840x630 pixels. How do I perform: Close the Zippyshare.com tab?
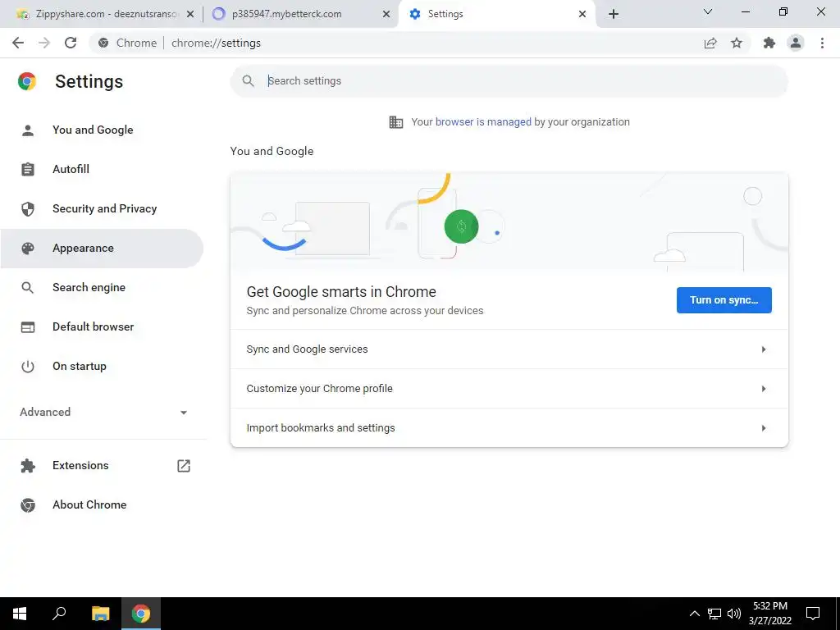click(190, 15)
